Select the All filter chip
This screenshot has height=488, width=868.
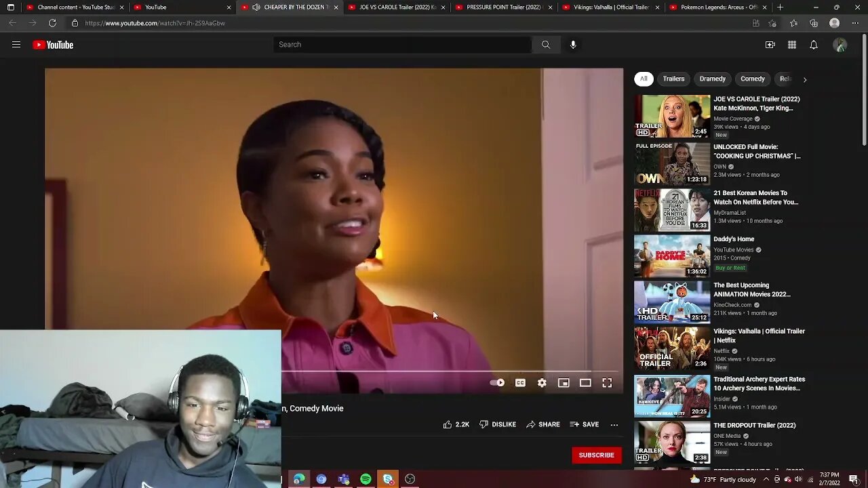pos(644,79)
